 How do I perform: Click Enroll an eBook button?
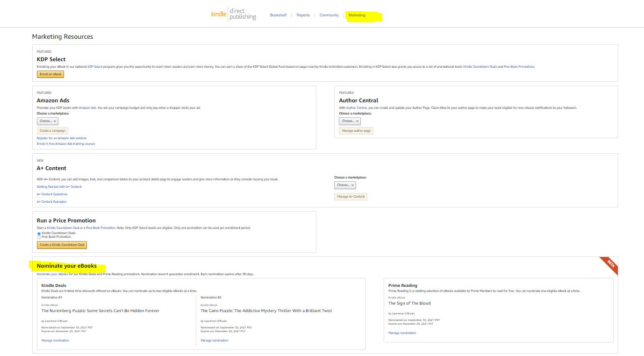[50, 74]
